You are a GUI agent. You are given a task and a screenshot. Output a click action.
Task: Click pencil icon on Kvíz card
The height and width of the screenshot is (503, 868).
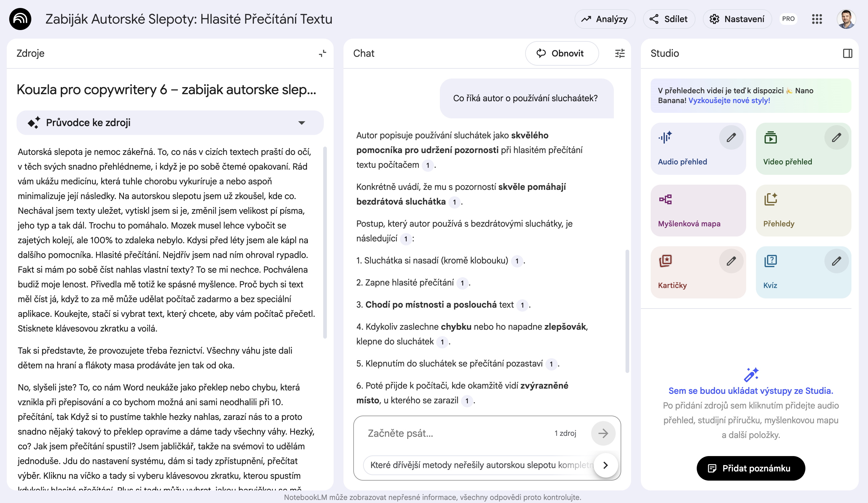pyautogui.click(x=836, y=261)
